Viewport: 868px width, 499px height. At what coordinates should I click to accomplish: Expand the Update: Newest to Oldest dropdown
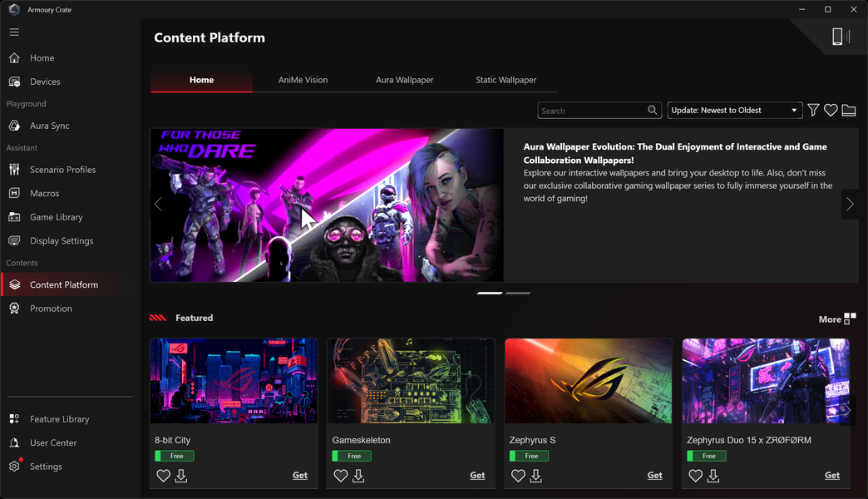click(735, 111)
